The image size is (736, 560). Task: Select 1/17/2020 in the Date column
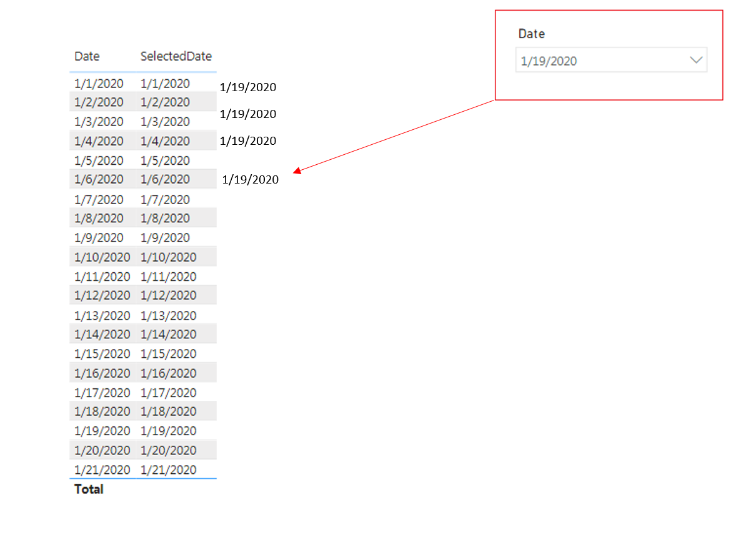click(102, 393)
